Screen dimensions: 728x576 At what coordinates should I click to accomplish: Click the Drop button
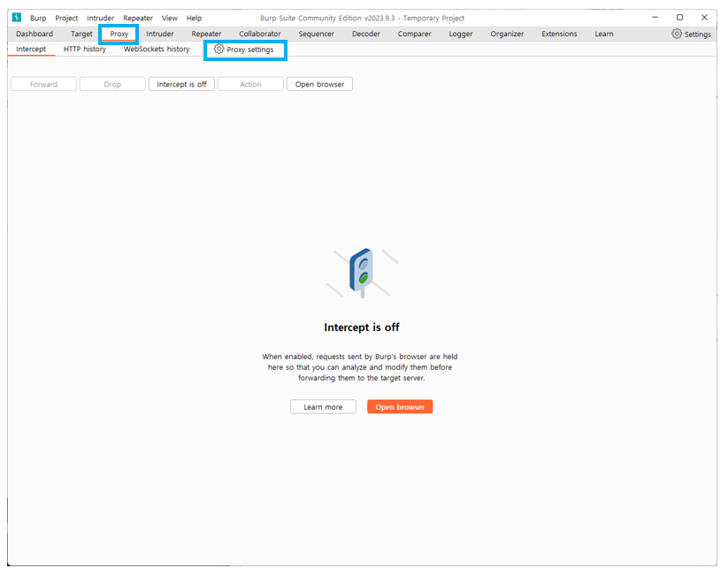112,84
